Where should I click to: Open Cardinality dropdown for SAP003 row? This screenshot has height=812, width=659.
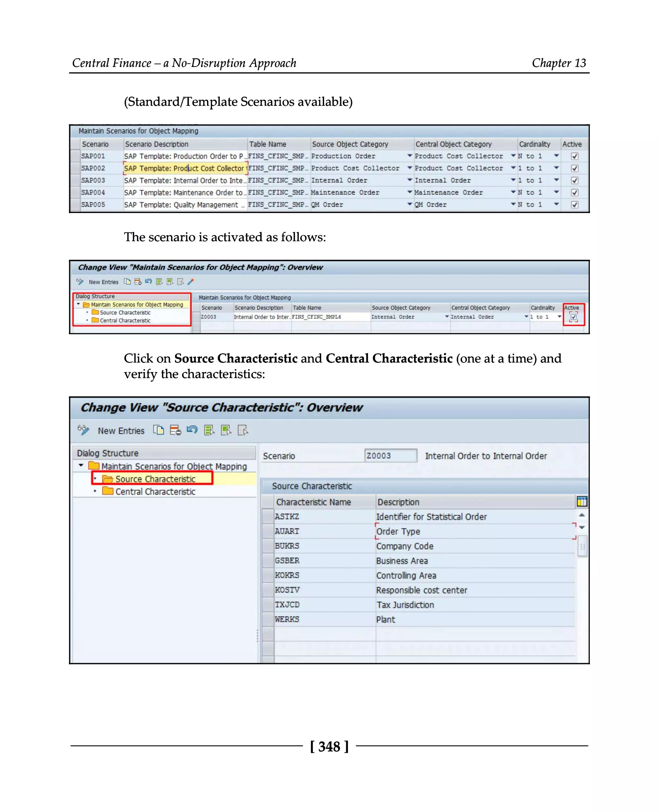tap(556, 180)
